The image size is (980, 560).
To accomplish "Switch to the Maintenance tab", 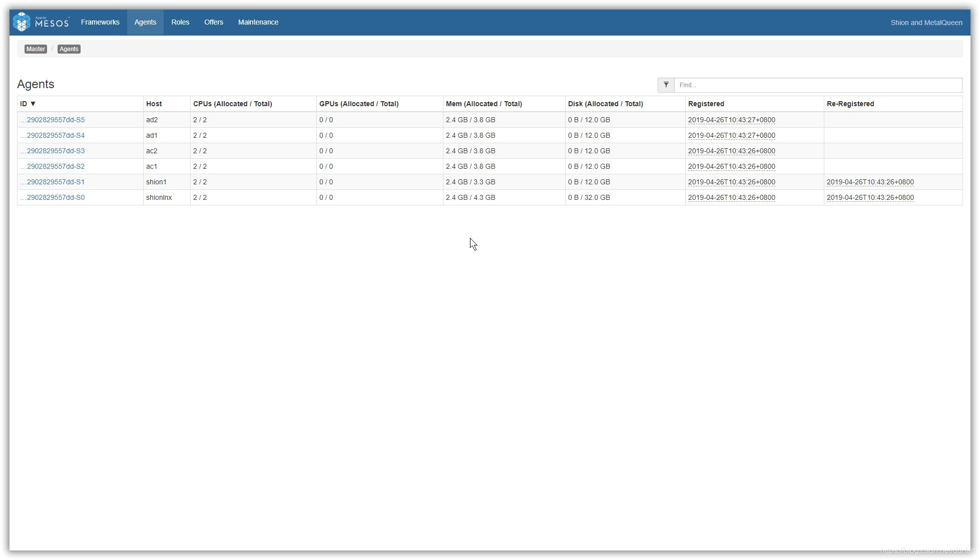I will click(x=258, y=22).
